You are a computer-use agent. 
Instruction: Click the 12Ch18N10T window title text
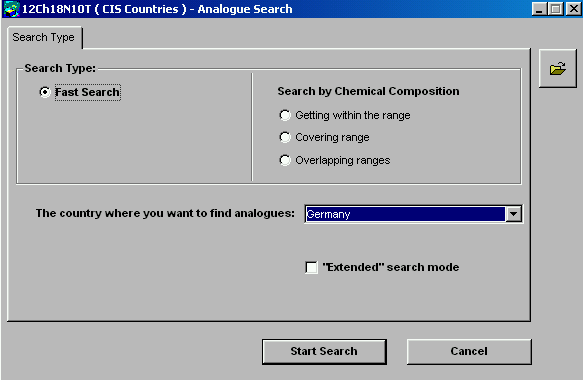(157, 9)
